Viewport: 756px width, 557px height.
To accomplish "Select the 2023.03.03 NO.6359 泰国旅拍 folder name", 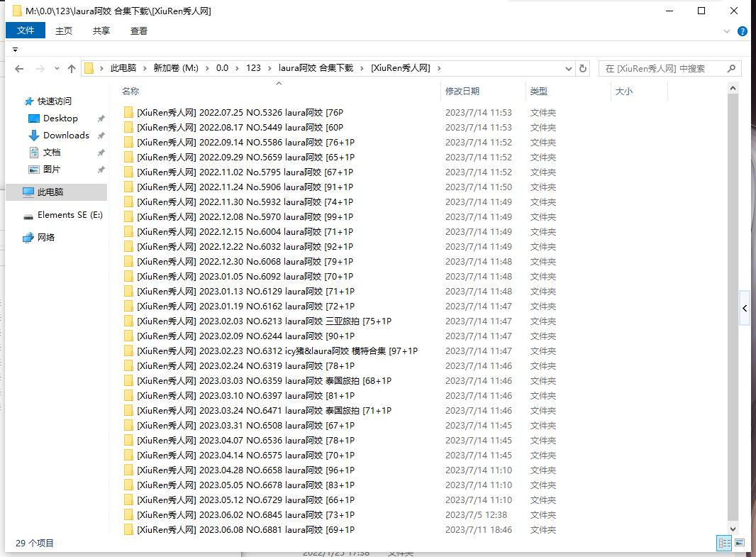I will coord(265,381).
